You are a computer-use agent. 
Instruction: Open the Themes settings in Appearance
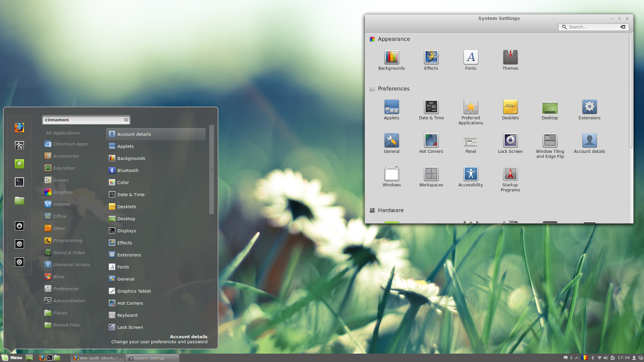510,60
